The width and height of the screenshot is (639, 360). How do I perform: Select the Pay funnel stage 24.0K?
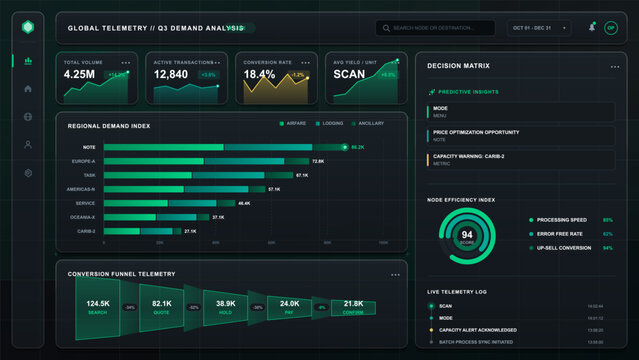289,308
